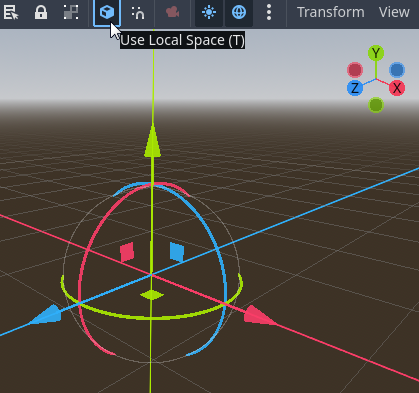Toggle preview environment globe button
Screen dimensions: 419x393
coord(239,13)
